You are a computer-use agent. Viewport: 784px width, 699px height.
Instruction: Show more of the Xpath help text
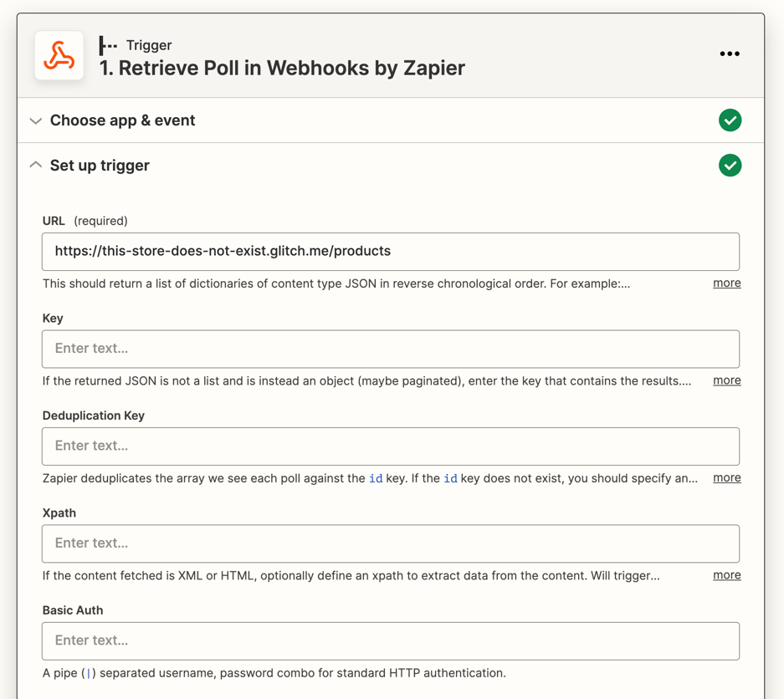click(726, 575)
